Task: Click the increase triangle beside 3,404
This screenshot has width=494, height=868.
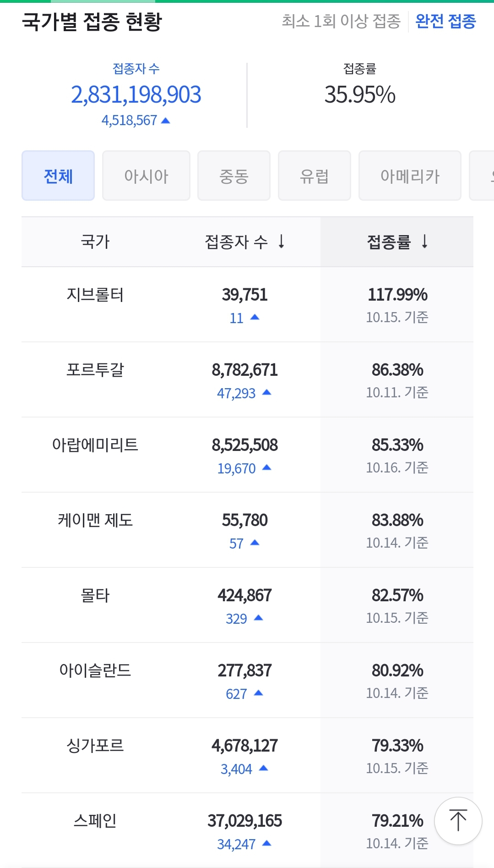Action: click(x=263, y=768)
